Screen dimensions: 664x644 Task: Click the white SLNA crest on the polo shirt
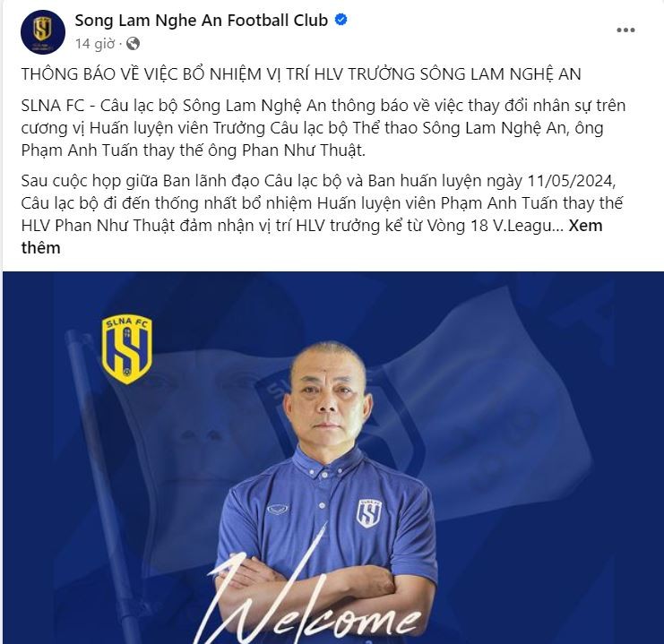coord(369,512)
